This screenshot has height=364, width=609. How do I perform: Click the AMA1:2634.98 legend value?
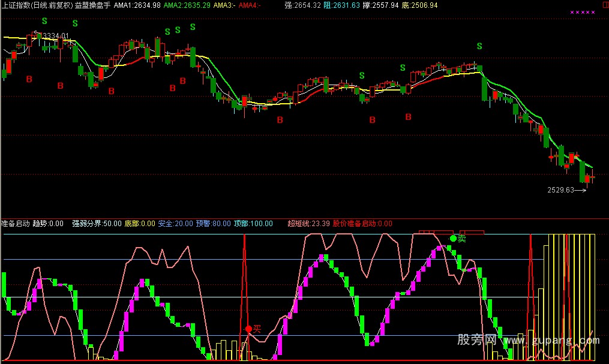pos(137,5)
